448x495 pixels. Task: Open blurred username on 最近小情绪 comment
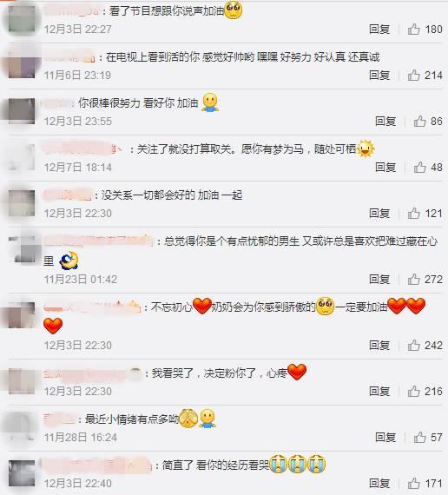click(59, 419)
